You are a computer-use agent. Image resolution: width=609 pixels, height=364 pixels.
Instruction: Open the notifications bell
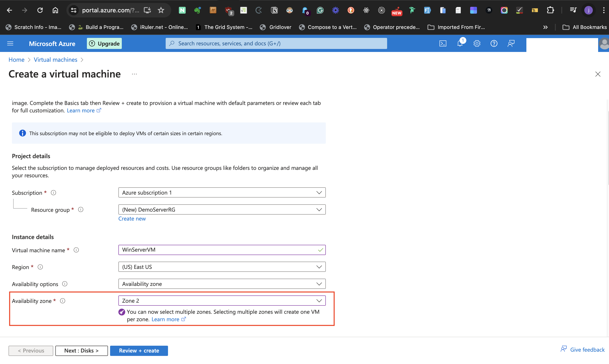pos(460,43)
